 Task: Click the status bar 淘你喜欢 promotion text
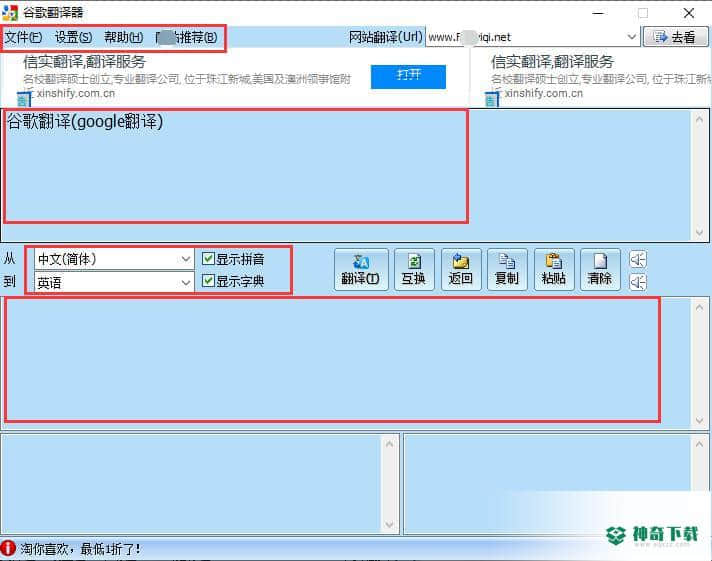(80, 549)
